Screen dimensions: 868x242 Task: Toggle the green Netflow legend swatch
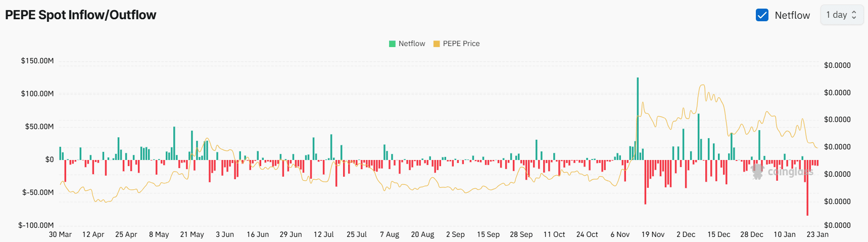click(x=392, y=44)
